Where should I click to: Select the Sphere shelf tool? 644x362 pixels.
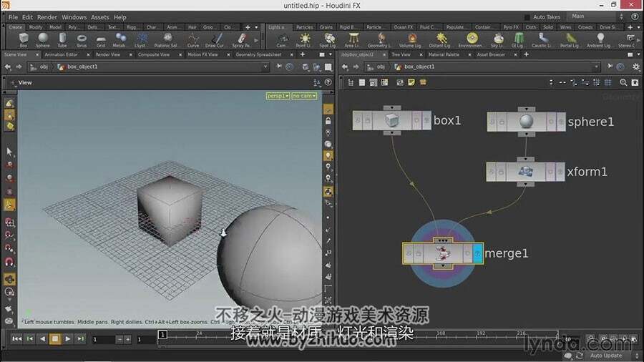(43, 40)
